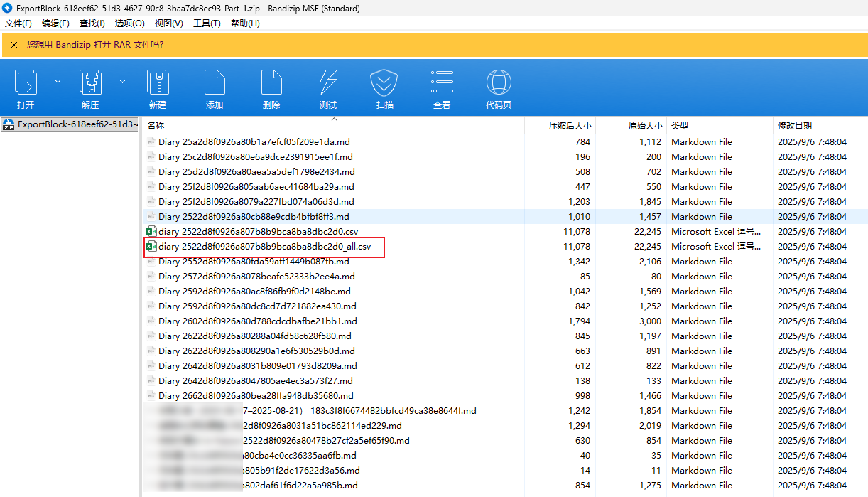Screen dimensions: 868x497
Task: Click compressed size 11,078 of _all.csv row
Action: 577,247
